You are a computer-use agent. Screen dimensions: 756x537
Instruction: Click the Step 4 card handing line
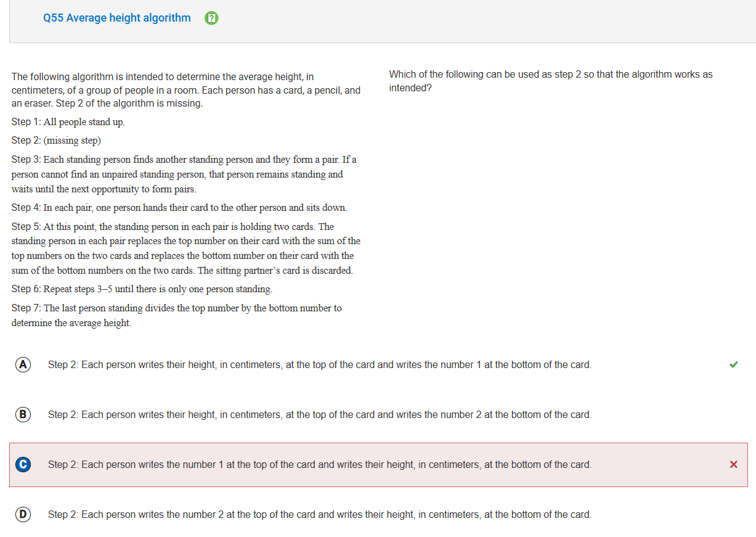tap(179, 208)
